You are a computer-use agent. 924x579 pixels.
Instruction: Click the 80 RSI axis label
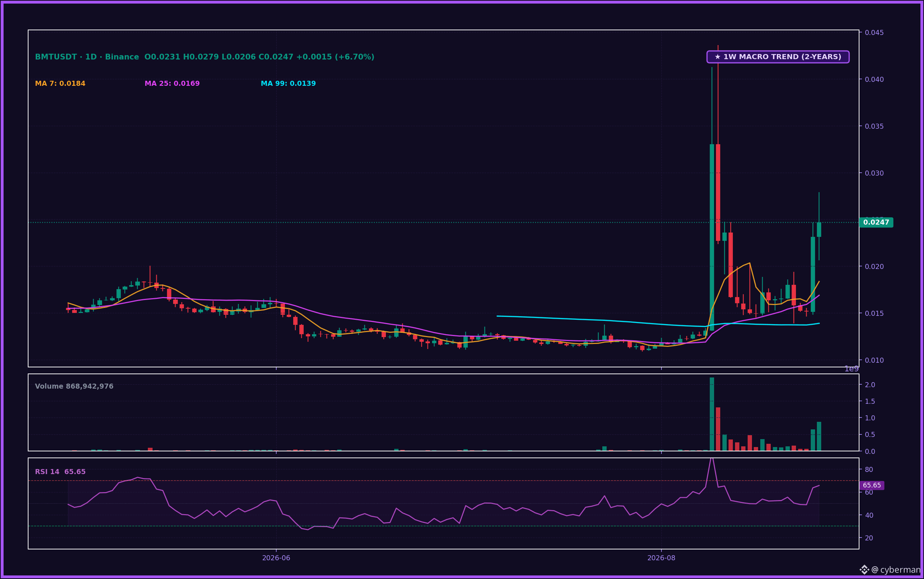coord(869,469)
